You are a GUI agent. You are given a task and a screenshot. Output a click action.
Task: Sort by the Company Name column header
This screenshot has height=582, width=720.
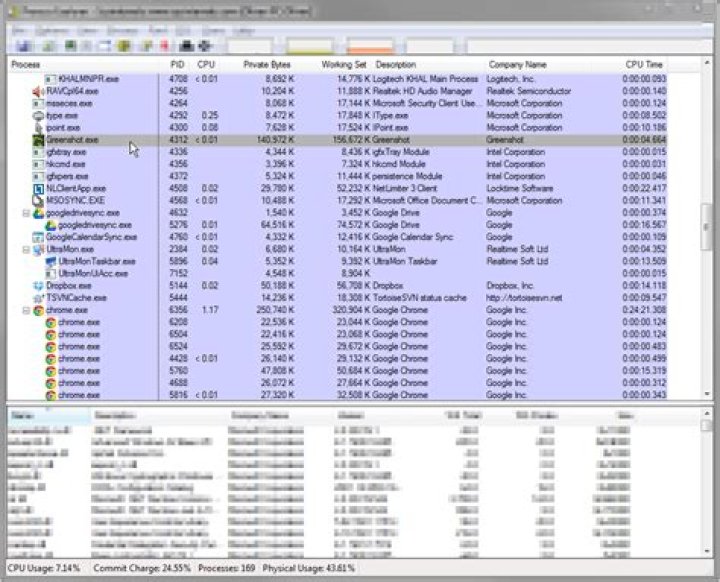click(518, 64)
